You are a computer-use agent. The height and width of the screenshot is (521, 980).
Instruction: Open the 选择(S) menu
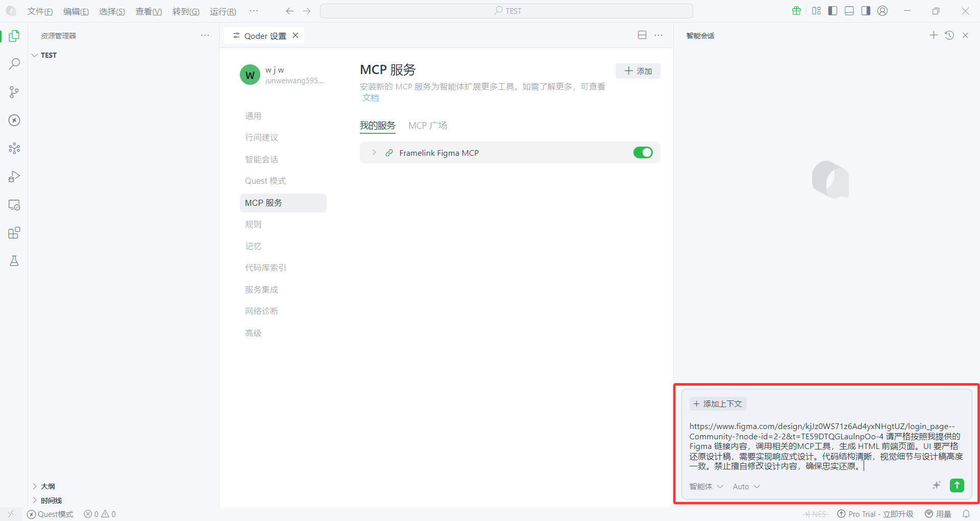(x=112, y=11)
